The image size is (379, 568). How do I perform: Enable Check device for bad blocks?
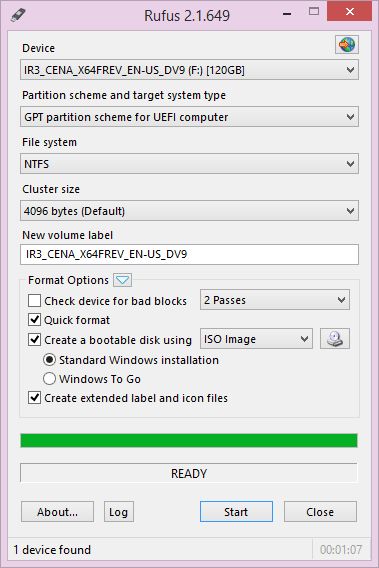coord(34,301)
